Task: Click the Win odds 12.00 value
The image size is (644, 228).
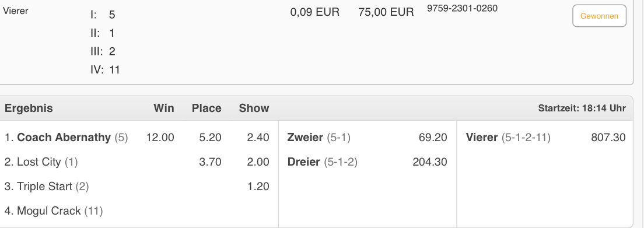Action: tap(160, 137)
